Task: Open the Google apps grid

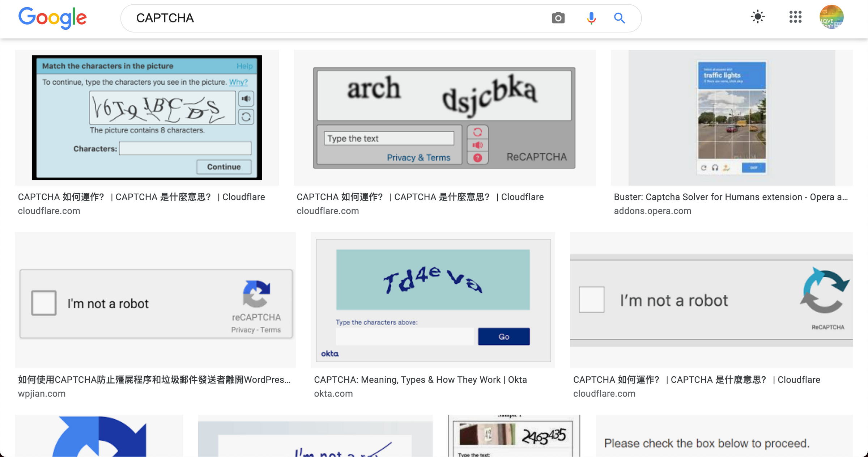Action: pos(795,17)
